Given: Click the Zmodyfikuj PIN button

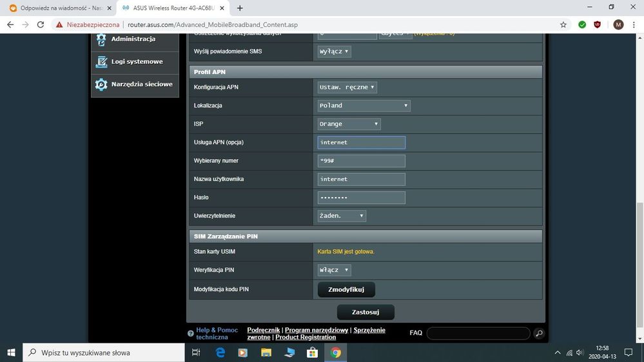Looking at the screenshot, I should [346, 290].
